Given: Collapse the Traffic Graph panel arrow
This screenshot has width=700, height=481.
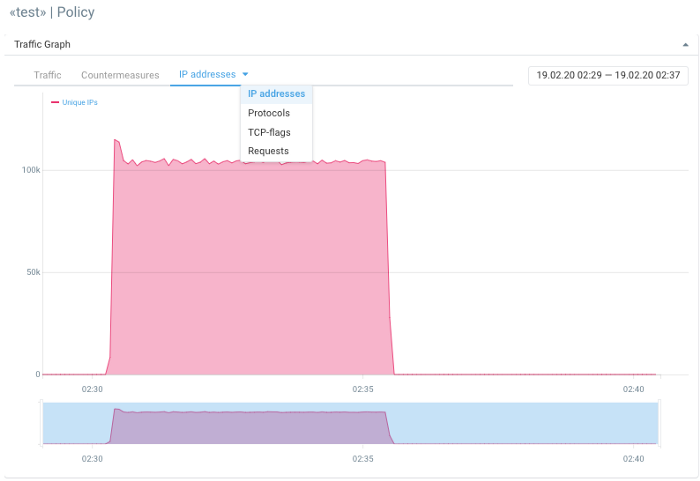Looking at the screenshot, I should (x=685, y=45).
